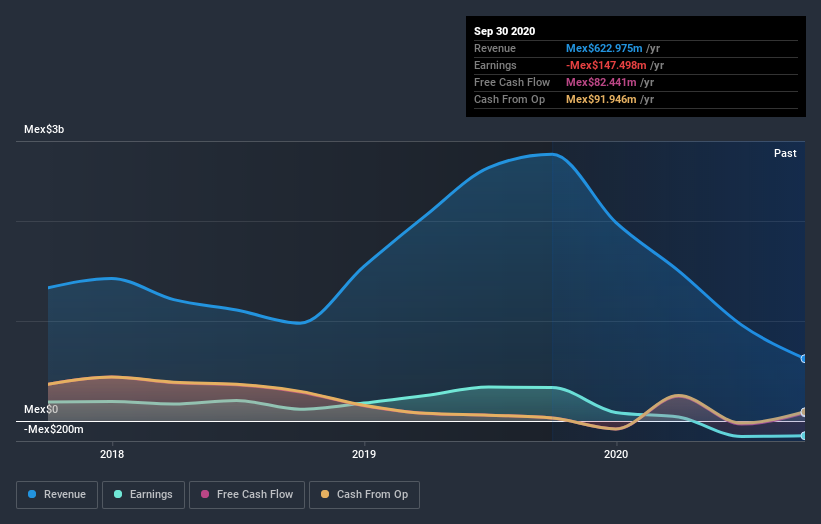This screenshot has width=821, height=524.
Task: Click the Revenue endpoint marker on chart
Action: tap(803, 359)
